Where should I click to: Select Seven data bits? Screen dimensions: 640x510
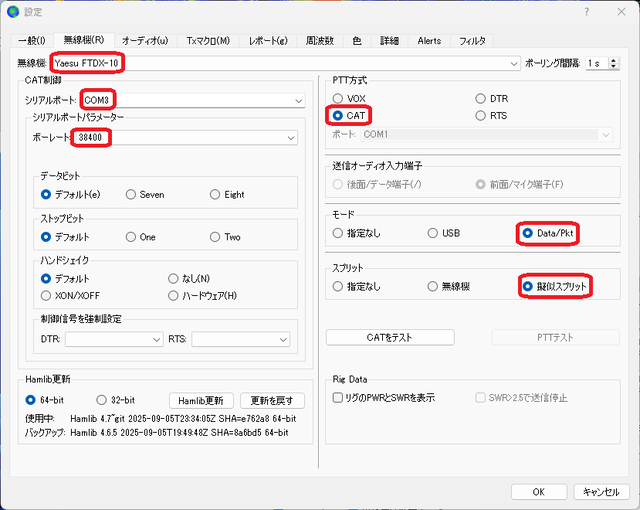[x=145, y=195]
